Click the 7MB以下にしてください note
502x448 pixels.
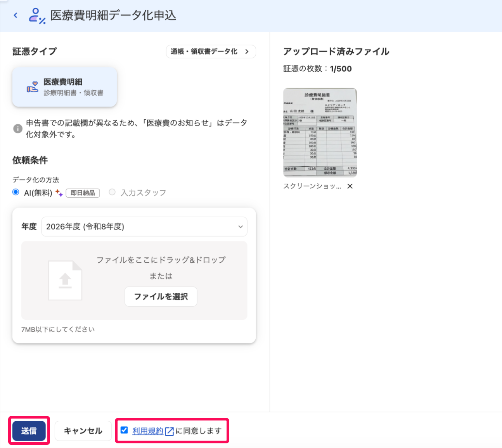58,329
